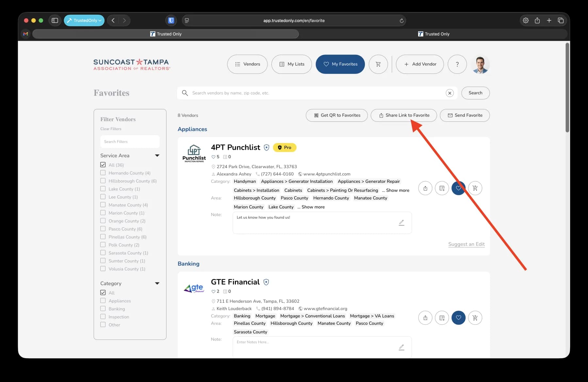Switch to the first Trusted Only tab
588x382 pixels.
[166, 34]
